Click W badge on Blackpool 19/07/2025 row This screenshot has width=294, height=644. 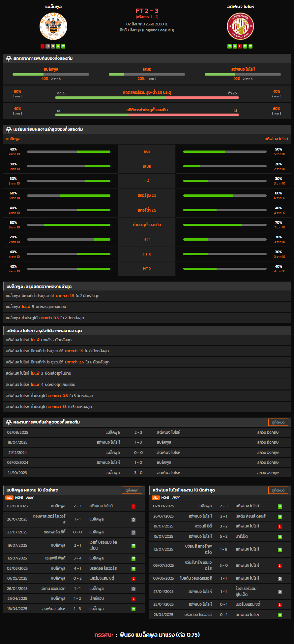pyautogui.click(x=133, y=546)
